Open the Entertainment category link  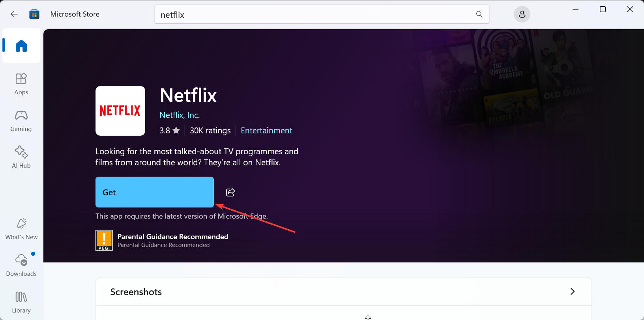point(266,131)
